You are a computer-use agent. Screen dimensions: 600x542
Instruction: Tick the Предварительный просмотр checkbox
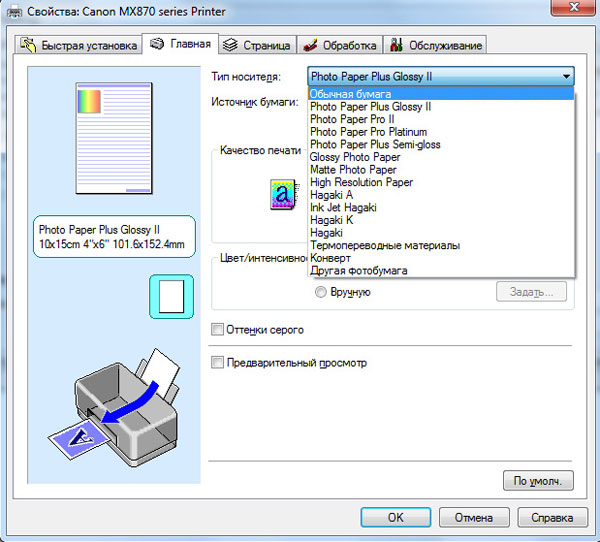pos(217,362)
